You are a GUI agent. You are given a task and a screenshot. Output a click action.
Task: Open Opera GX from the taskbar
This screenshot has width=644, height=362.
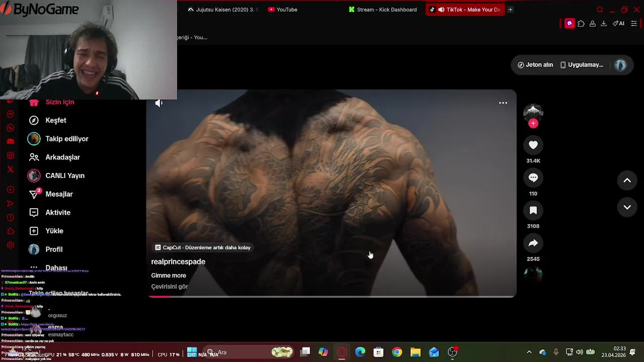click(342, 352)
